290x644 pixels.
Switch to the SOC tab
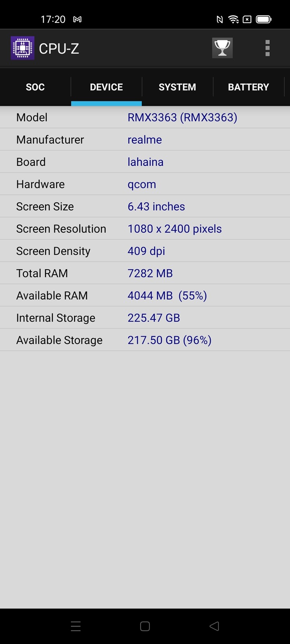tap(35, 87)
